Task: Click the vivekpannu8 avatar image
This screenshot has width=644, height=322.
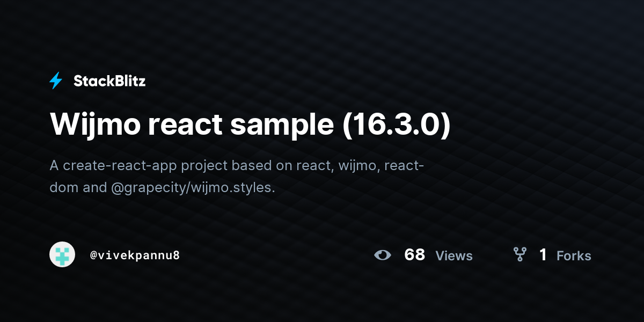Action: pos(62,254)
